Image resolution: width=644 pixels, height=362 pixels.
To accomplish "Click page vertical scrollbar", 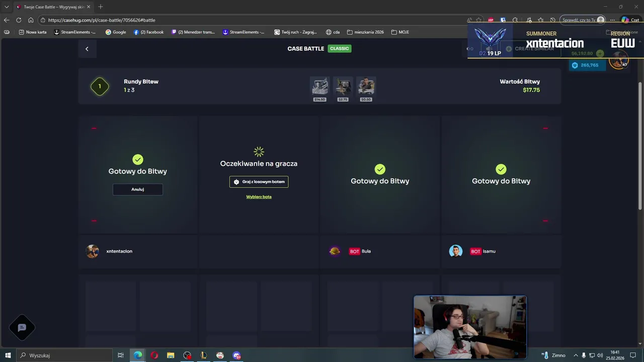I will click(x=640, y=146).
